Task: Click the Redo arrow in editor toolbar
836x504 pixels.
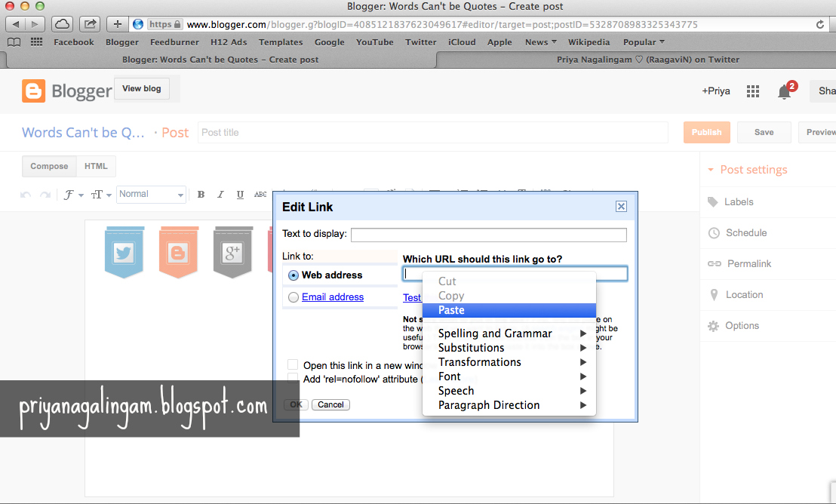Action: coord(45,195)
